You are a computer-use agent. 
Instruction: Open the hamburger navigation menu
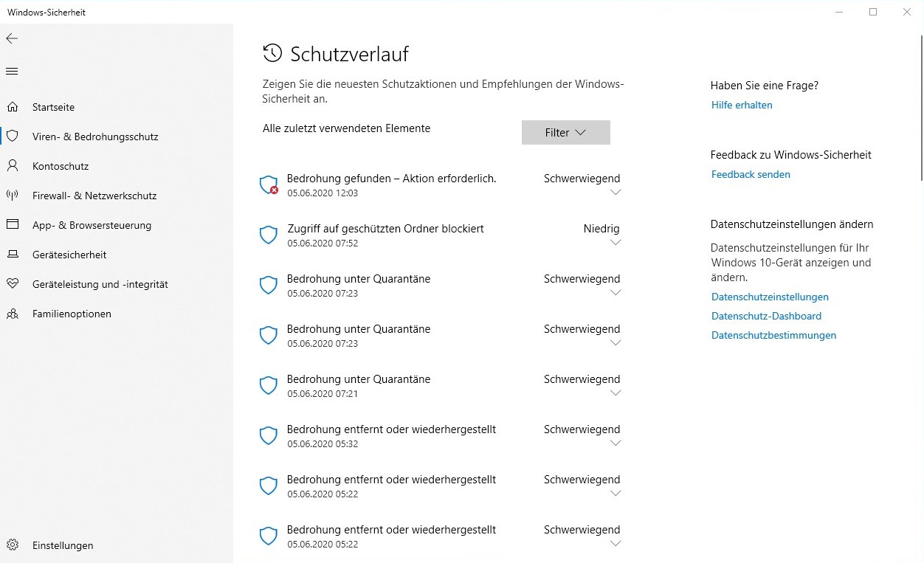click(12, 72)
